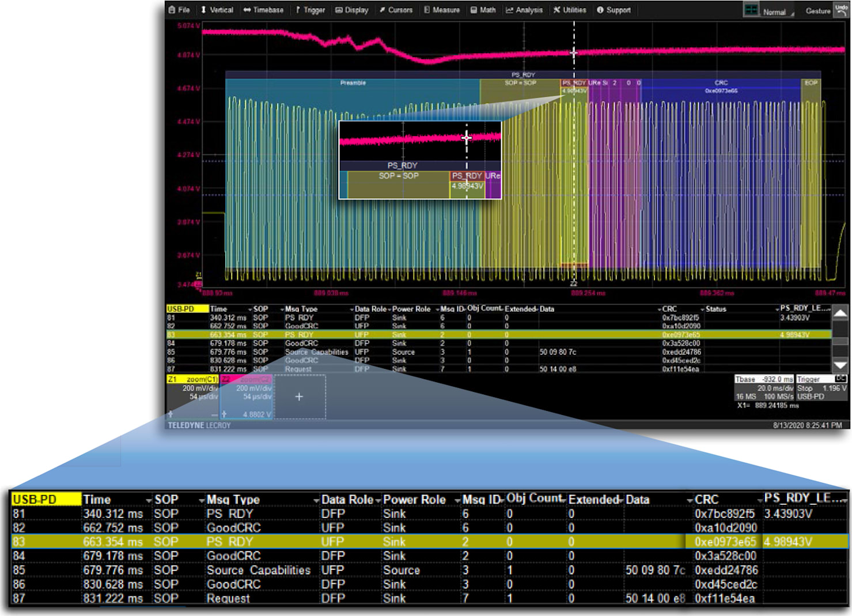Screen dimensions: 852x616
Task: Click the plus icon to add a new trace
Action: (x=299, y=396)
